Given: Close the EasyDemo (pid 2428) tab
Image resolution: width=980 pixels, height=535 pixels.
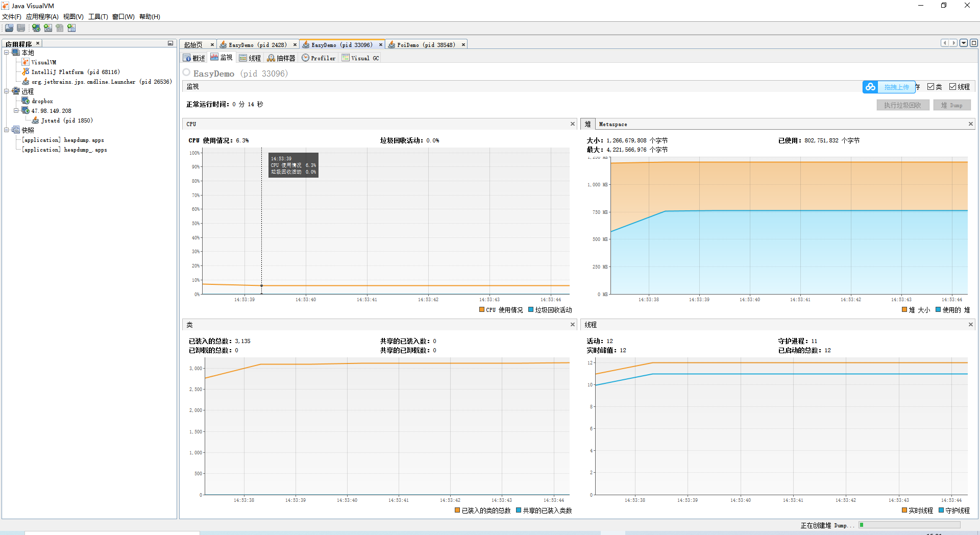Looking at the screenshot, I should [295, 45].
